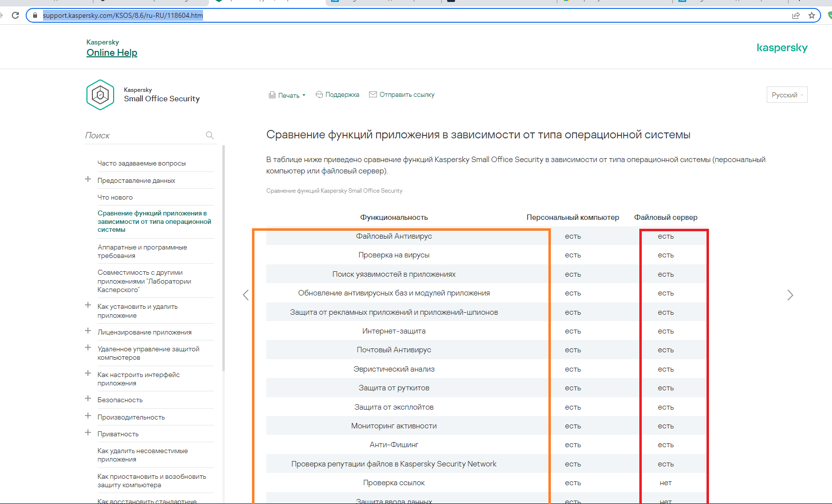Open Как удалить несовместимые приложения
The image size is (832, 504).
[x=143, y=455]
